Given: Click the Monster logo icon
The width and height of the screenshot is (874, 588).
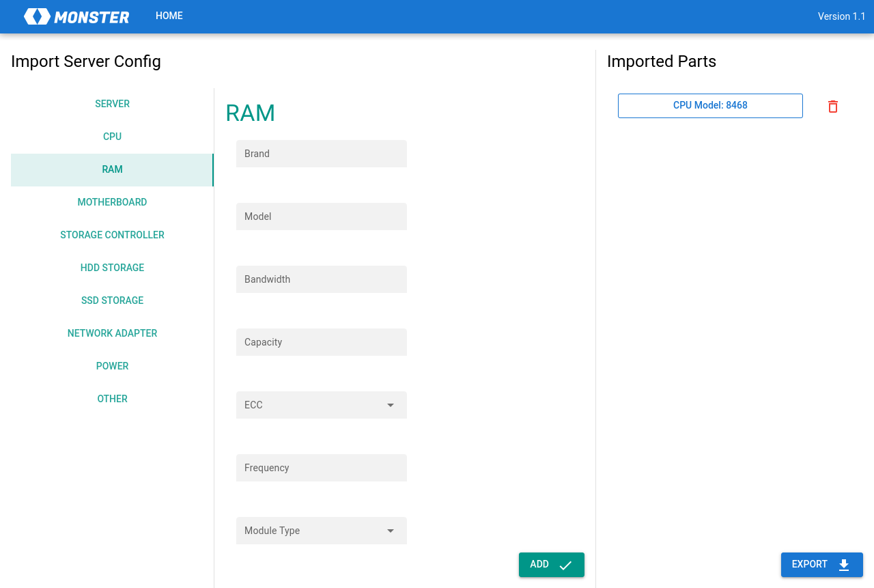Looking at the screenshot, I should (x=37, y=16).
